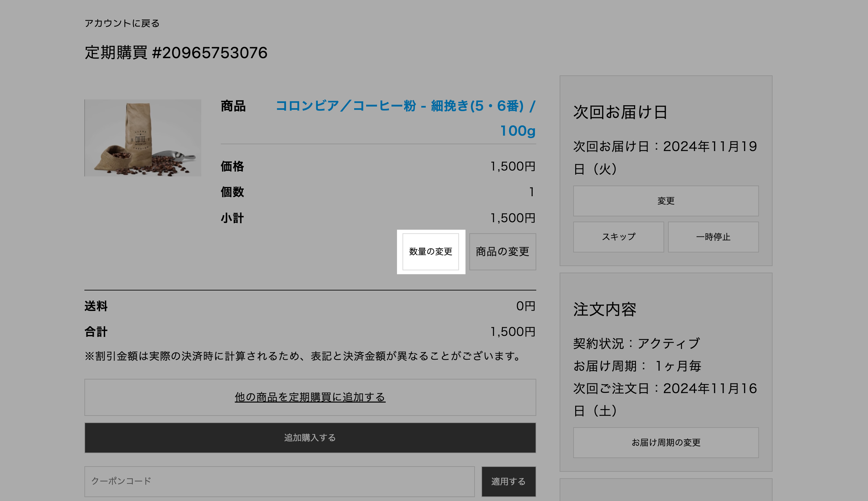This screenshot has height=501, width=868.
Task: Focus the クーポンコード input field
Action: pos(279,481)
